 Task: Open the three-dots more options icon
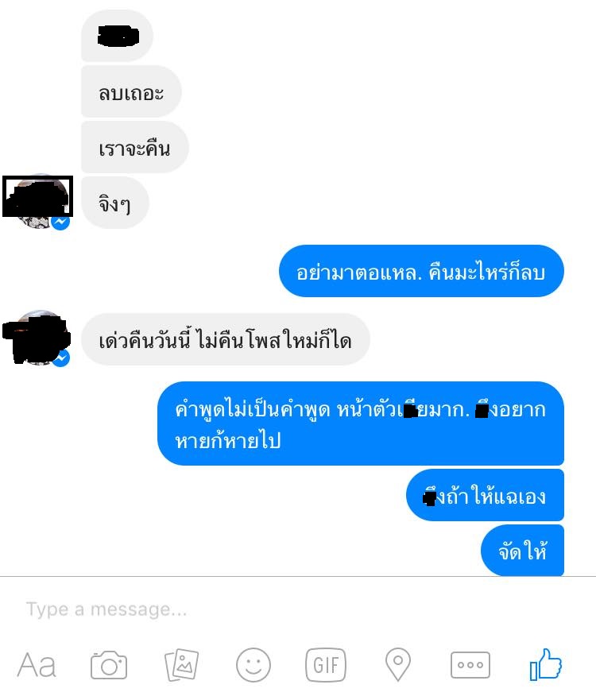pyautogui.click(x=470, y=665)
